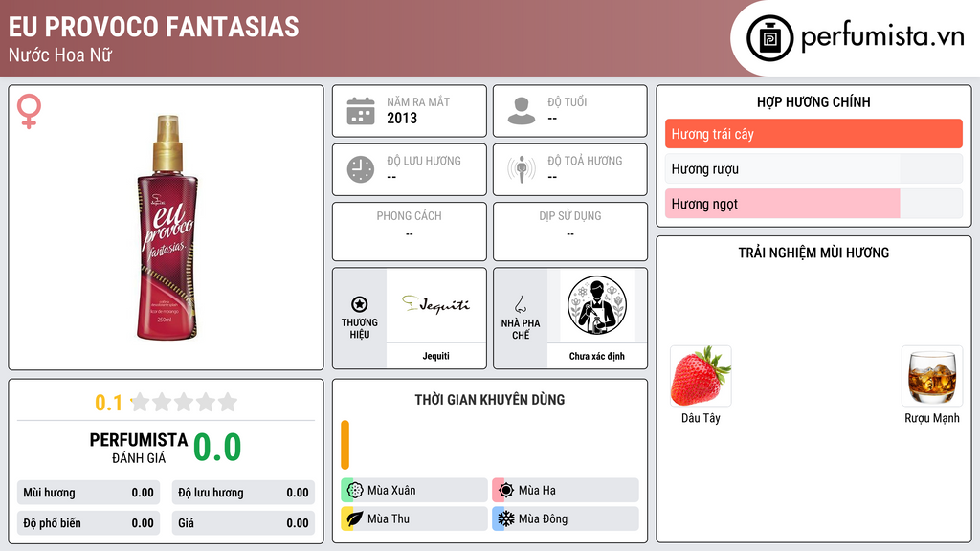Click the calendar icon beside Năm Ra Mắt
This screenshot has height=551, width=980.
(x=361, y=111)
